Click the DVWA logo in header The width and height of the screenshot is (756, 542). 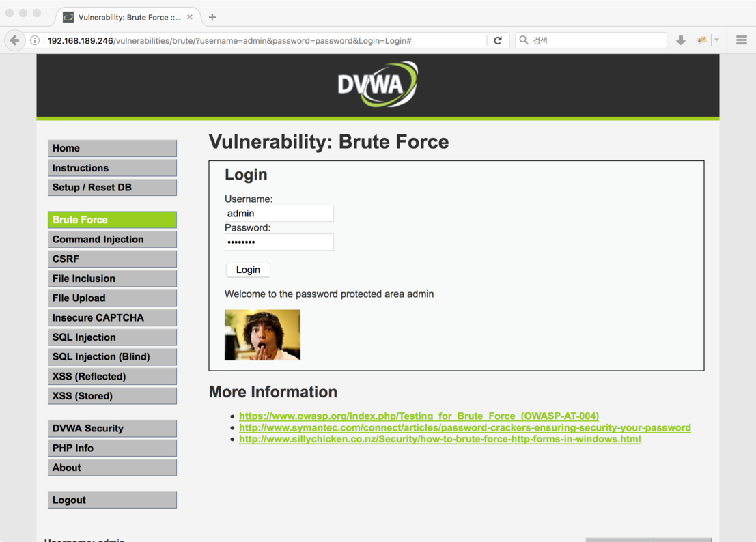point(378,85)
